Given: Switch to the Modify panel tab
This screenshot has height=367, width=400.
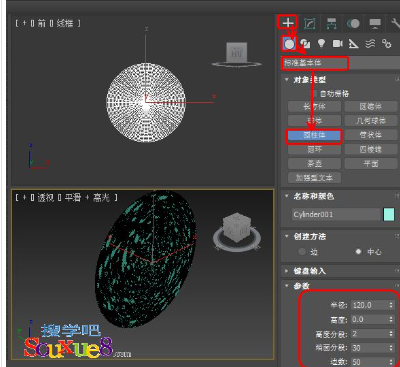Looking at the screenshot, I should click(x=310, y=23).
